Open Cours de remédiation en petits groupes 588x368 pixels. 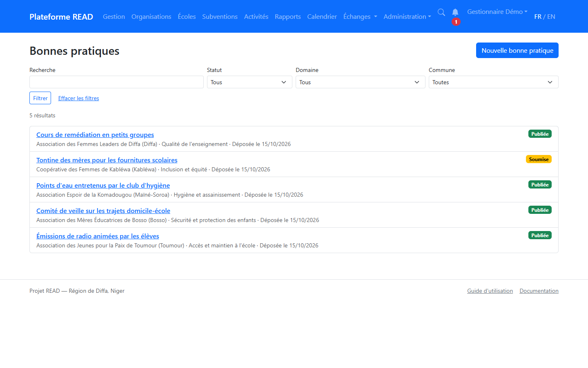click(95, 135)
